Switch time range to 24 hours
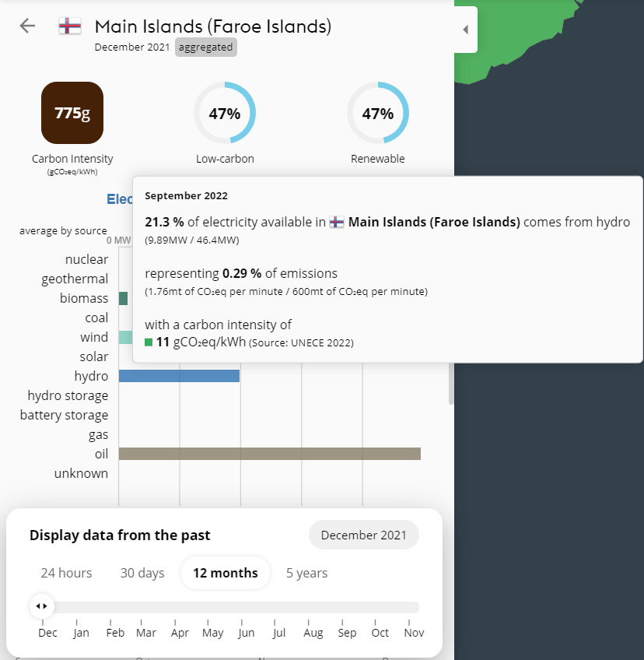Viewport: 644px width, 660px height. coord(66,573)
